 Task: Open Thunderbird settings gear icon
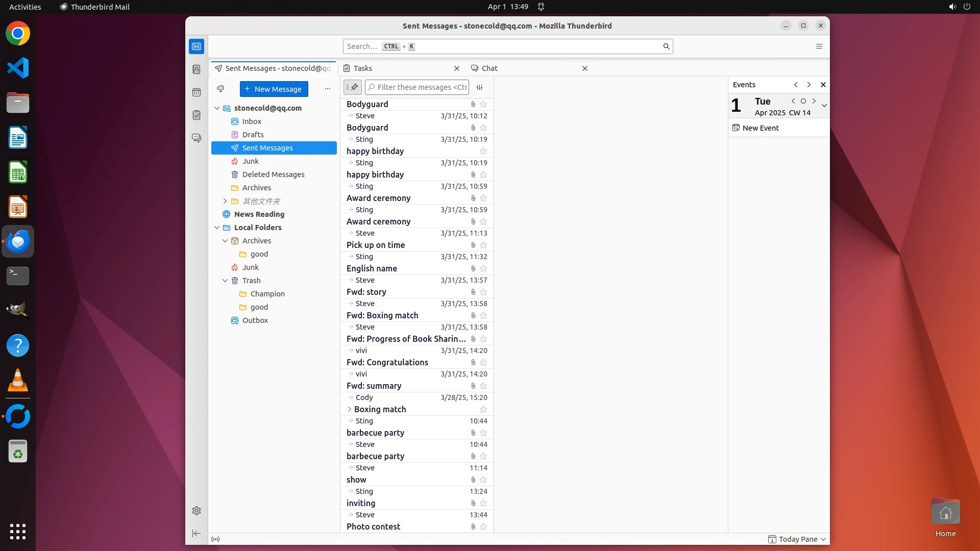197,511
